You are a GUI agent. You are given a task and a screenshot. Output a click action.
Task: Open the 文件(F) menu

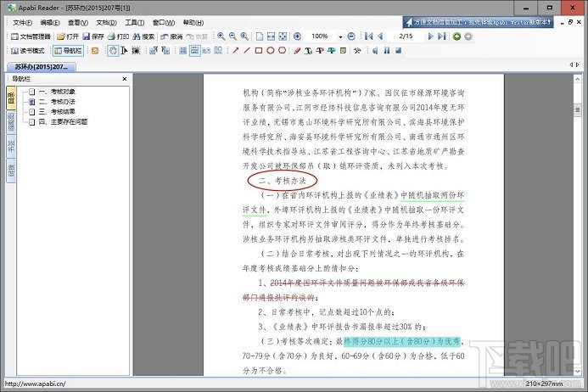pos(23,23)
